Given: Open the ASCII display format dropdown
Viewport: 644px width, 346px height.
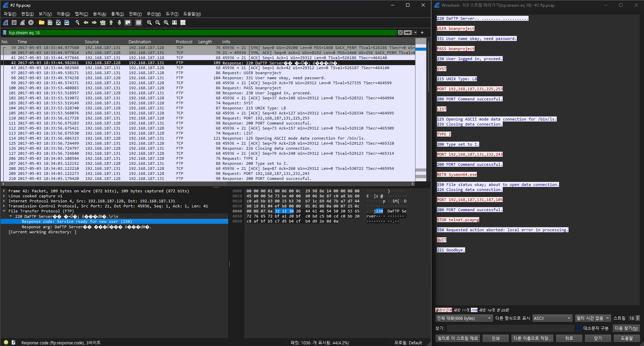Looking at the screenshot, I should click(552, 318).
